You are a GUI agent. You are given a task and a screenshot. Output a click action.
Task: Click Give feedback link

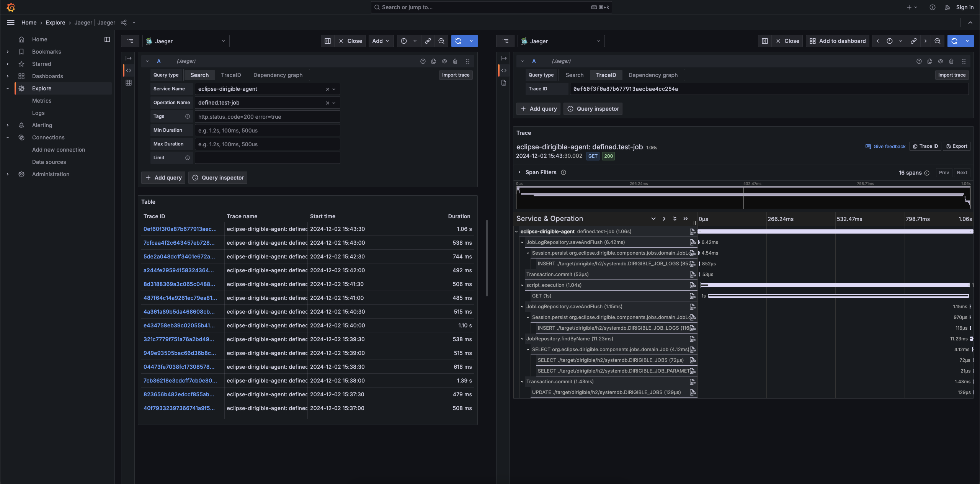coord(885,146)
